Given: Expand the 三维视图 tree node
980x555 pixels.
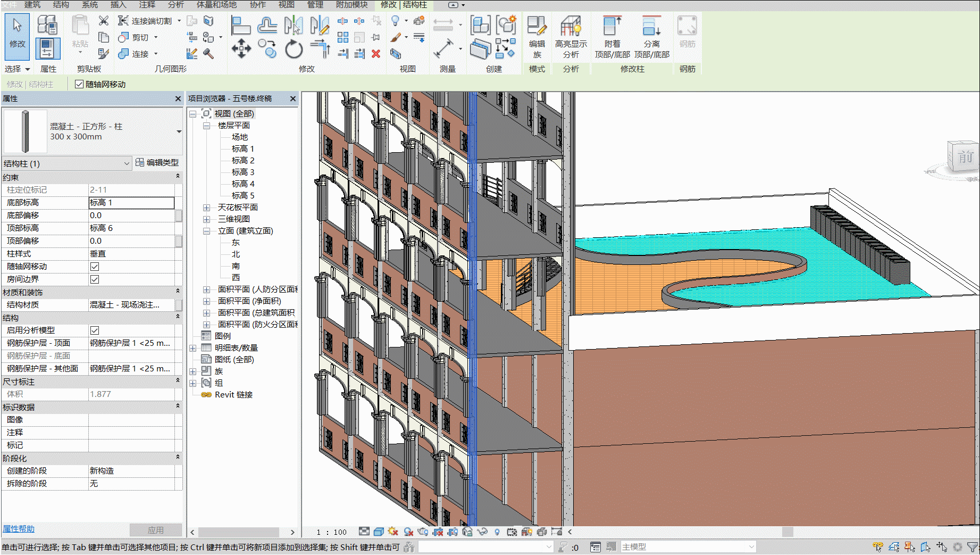Looking at the screenshot, I should point(206,219).
